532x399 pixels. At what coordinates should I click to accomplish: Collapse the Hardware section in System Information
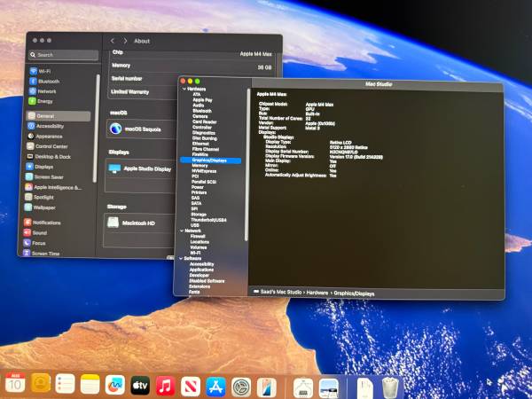pyautogui.click(x=184, y=89)
